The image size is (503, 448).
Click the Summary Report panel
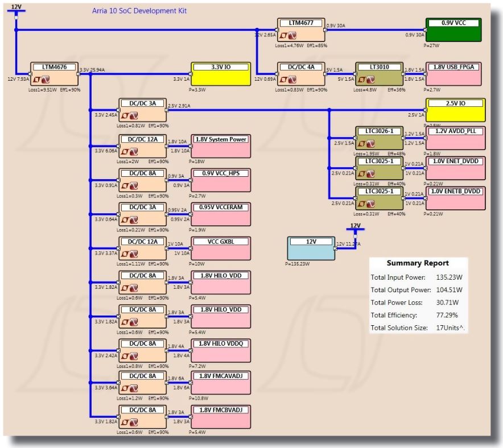click(418, 296)
